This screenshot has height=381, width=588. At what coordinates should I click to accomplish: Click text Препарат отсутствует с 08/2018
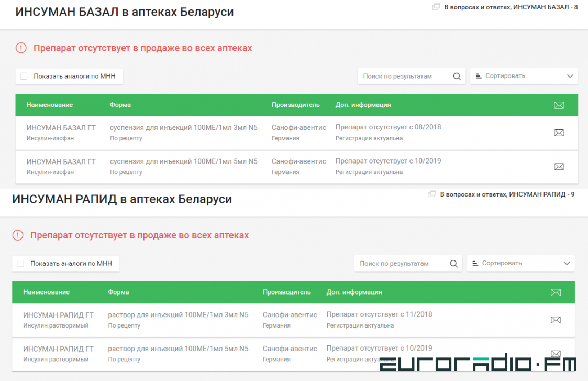[x=388, y=127]
